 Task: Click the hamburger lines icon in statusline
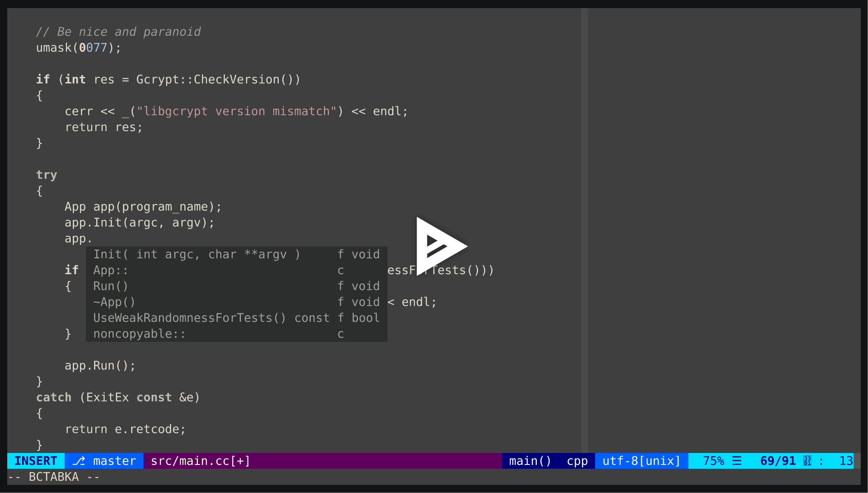pos(737,461)
